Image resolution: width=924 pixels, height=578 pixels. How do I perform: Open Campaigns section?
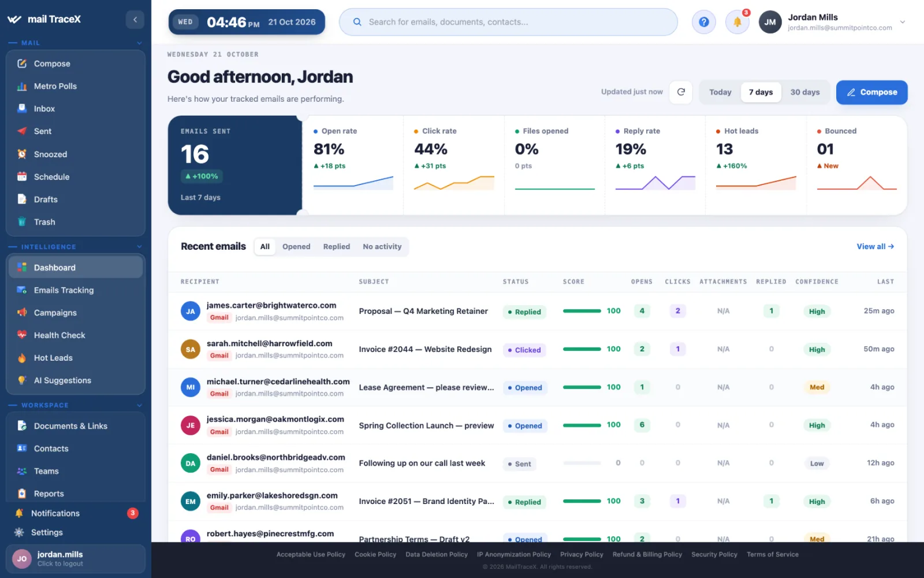point(75,313)
